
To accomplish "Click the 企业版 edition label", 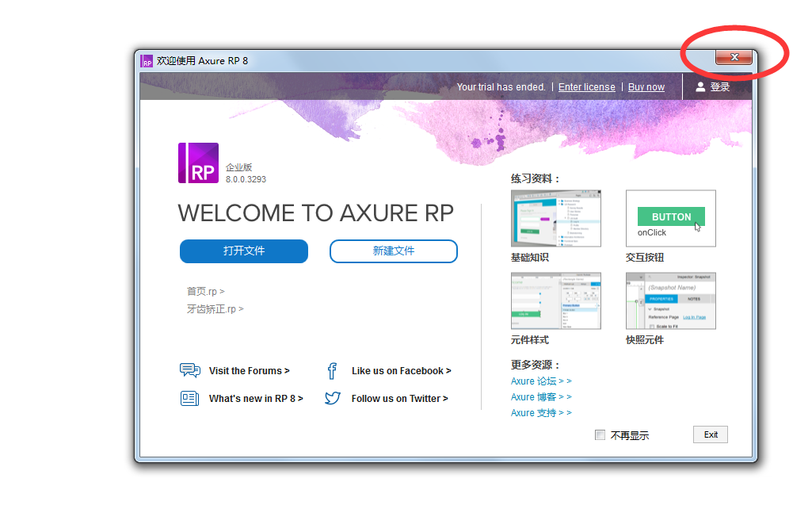I will tap(238, 167).
